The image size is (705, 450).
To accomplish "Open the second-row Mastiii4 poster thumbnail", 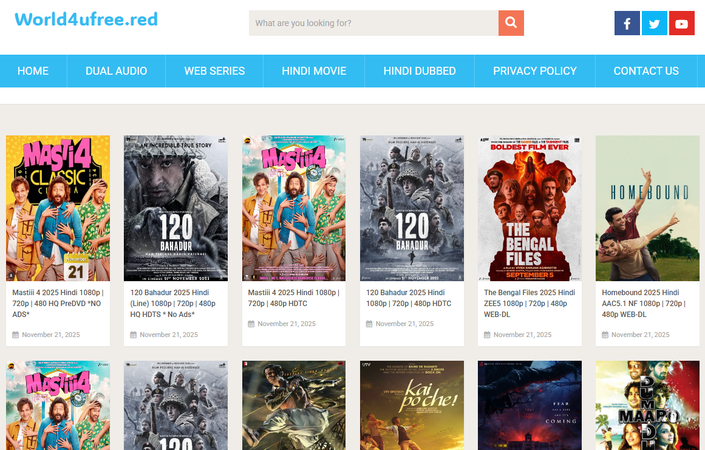I will pos(58,405).
